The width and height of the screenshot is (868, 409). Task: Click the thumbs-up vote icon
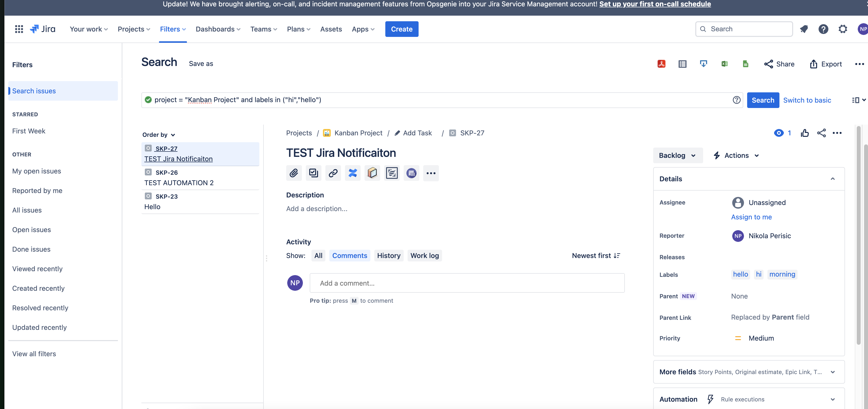click(805, 133)
